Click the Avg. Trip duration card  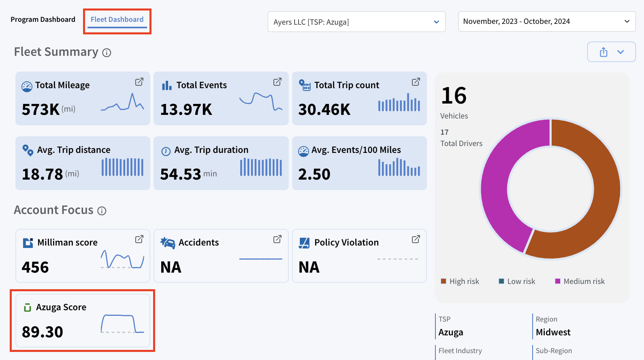pyautogui.click(x=221, y=163)
